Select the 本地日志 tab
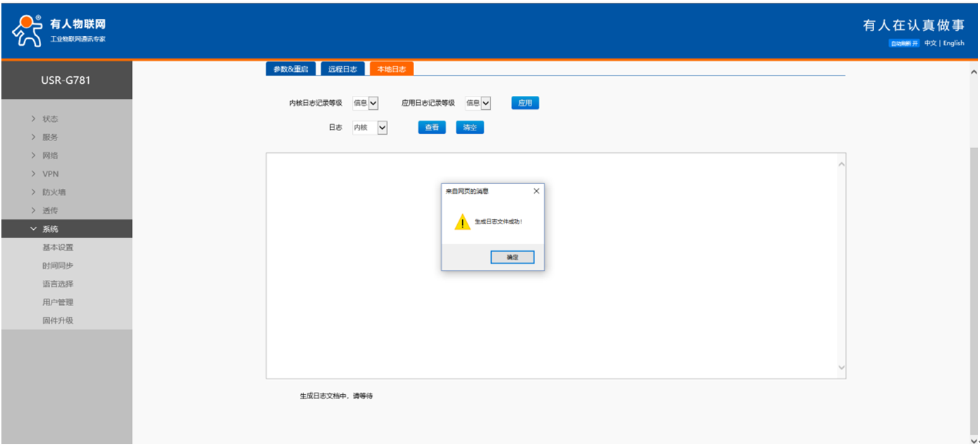Image resolution: width=980 pixels, height=447 pixels. tap(392, 69)
